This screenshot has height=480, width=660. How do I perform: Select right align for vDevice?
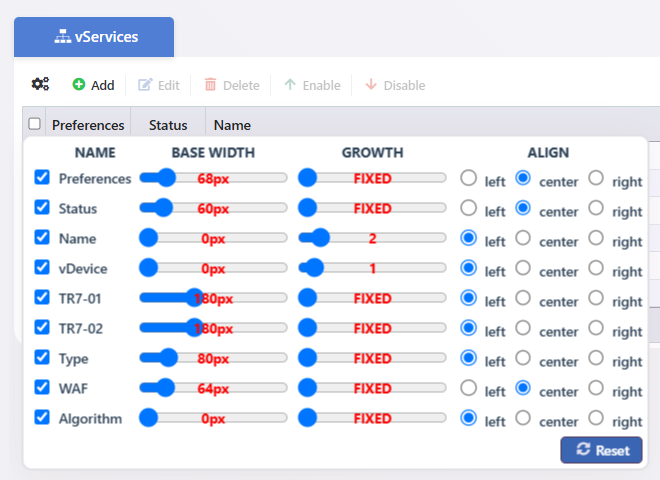pos(596,268)
